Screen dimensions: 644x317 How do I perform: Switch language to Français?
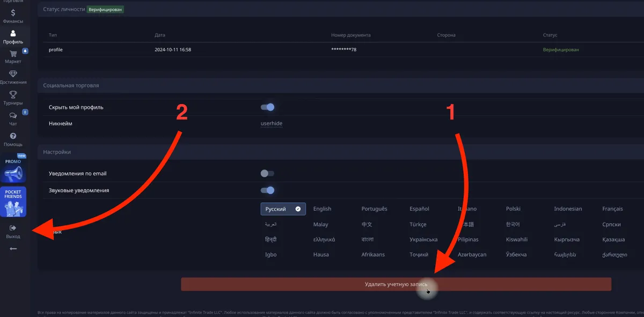[612, 209]
